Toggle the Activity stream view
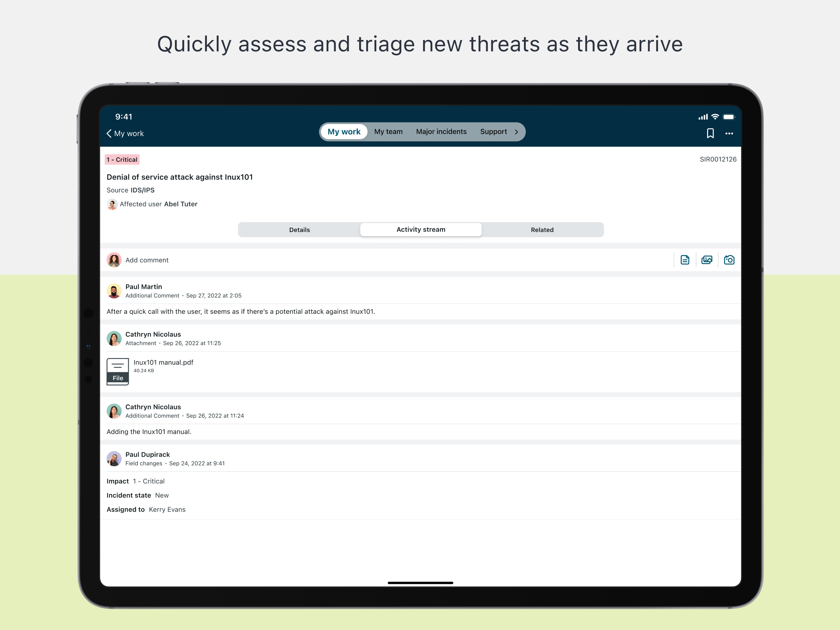The width and height of the screenshot is (840, 630). pyautogui.click(x=420, y=229)
